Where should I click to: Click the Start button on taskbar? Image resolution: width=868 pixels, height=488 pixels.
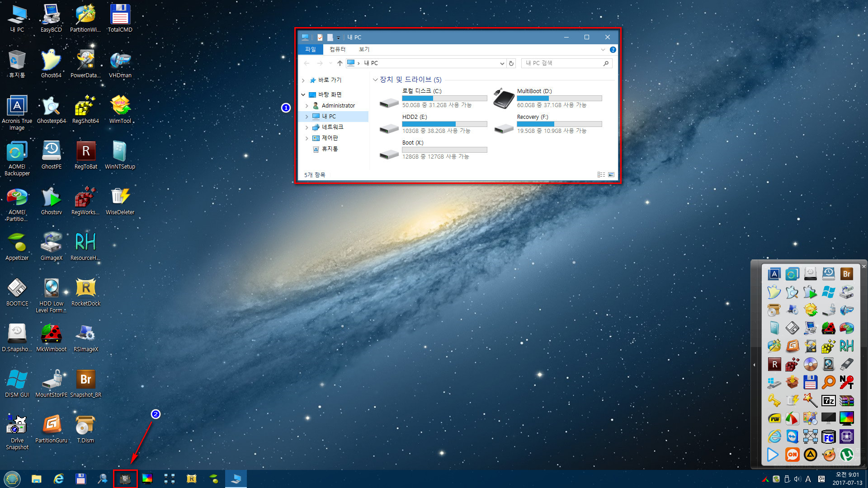[12, 479]
